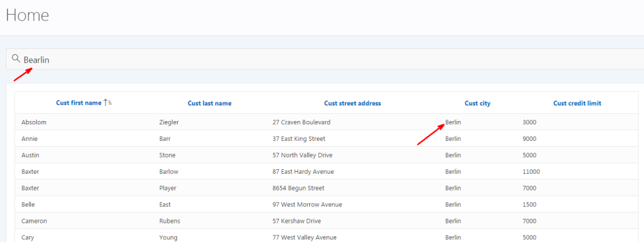Sort by Cust last name column
This screenshot has width=644, height=242.
(209, 104)
